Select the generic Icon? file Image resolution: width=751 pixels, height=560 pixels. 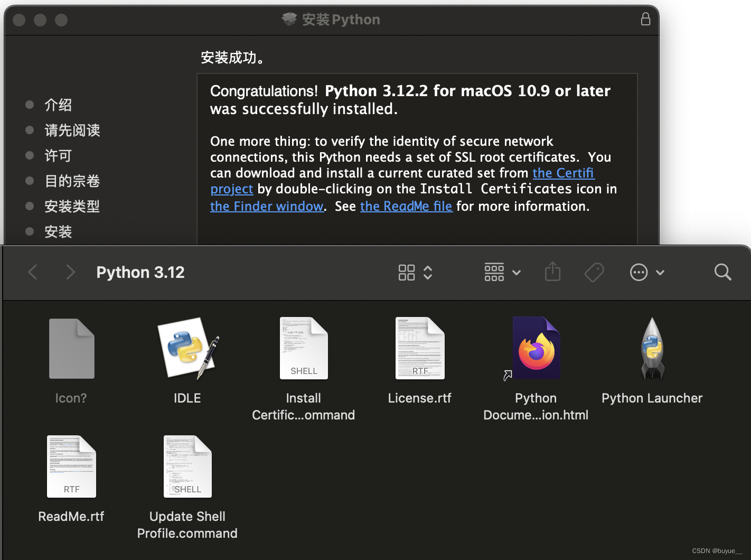point(71,348)
